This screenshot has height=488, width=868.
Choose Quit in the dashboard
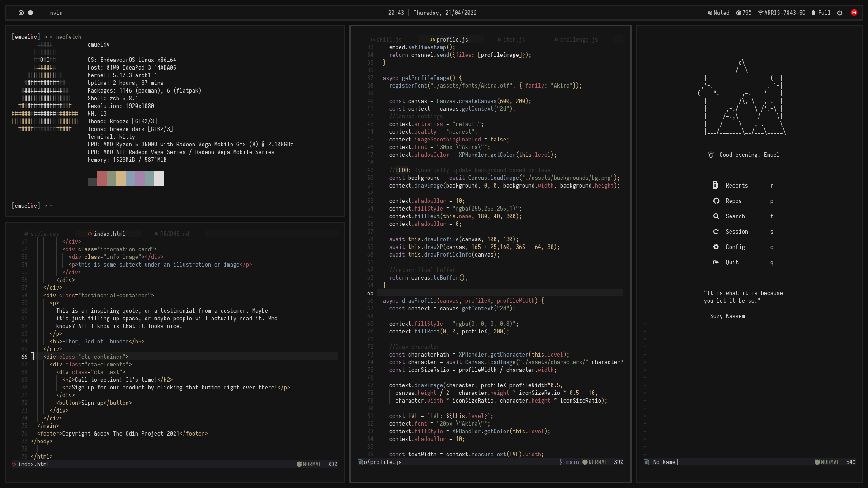pyautogui.click(x=731, y=263)
